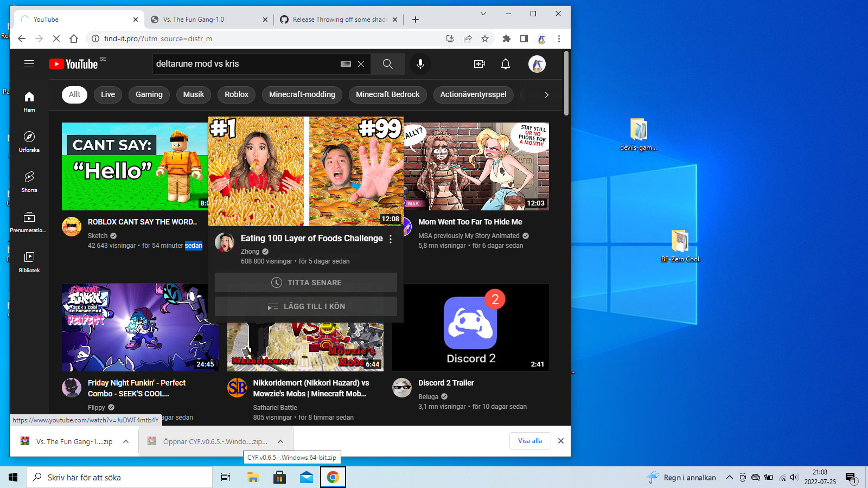Viewport: 868px width, 488px height.
Task: Open Utforska in sidebar
Action: [29, 142]
